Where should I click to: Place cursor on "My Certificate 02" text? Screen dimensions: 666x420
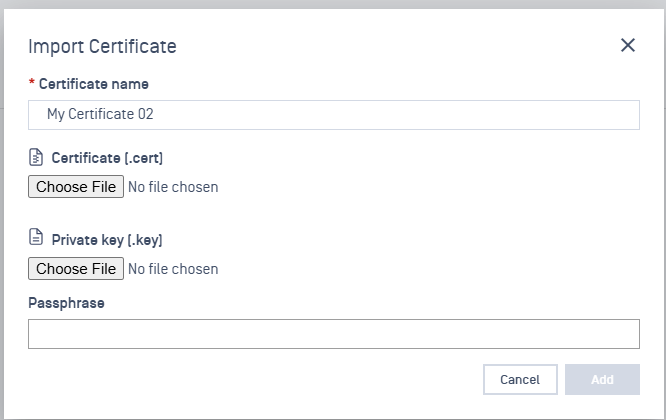point(100,115)
